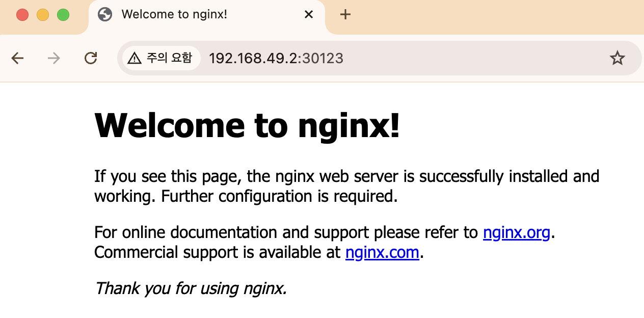Viewport: 644px width, 318px height.
Task: Open a new tab with the plus button
Action: pyautogui.click(x=345, y=14)
